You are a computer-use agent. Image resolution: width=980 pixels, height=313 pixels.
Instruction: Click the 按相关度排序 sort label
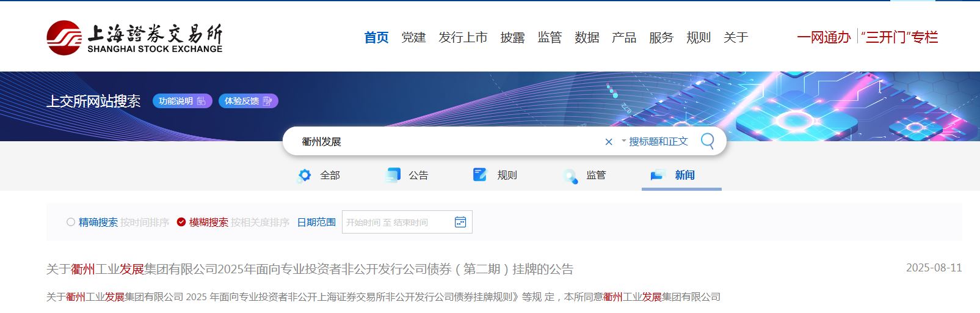coord(260,223)
